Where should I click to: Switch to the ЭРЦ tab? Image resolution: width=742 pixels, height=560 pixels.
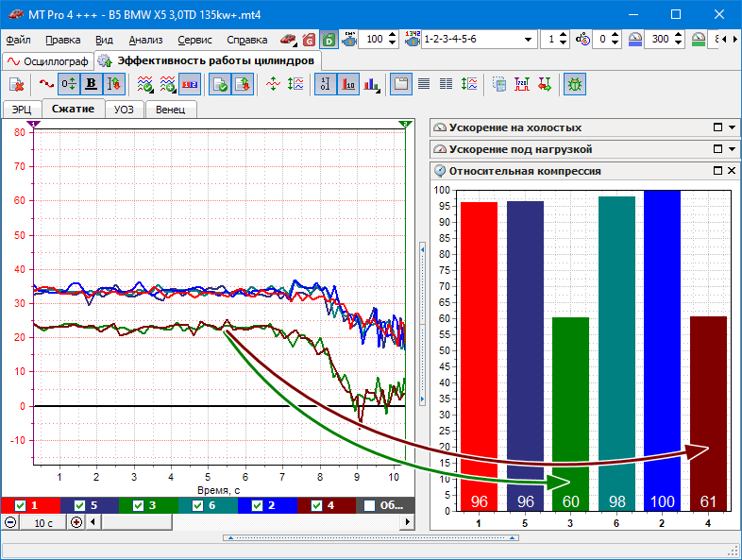(x=22, y=110)
